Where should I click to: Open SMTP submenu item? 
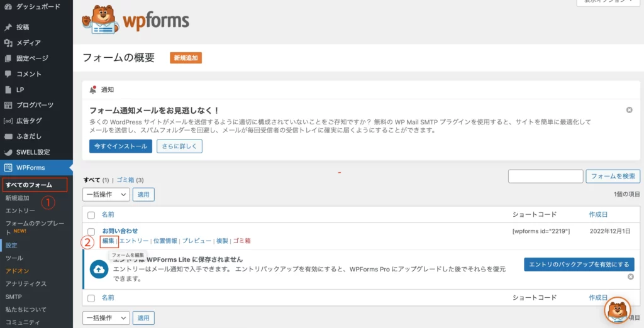[x=14, y=297]
